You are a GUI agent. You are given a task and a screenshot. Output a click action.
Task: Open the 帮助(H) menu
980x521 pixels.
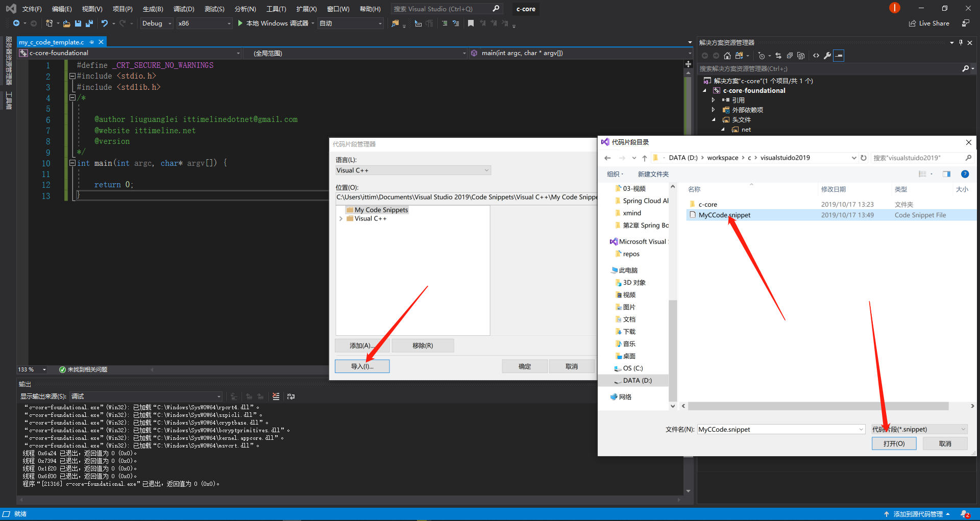pyautogui.click(x=370, y=9)
